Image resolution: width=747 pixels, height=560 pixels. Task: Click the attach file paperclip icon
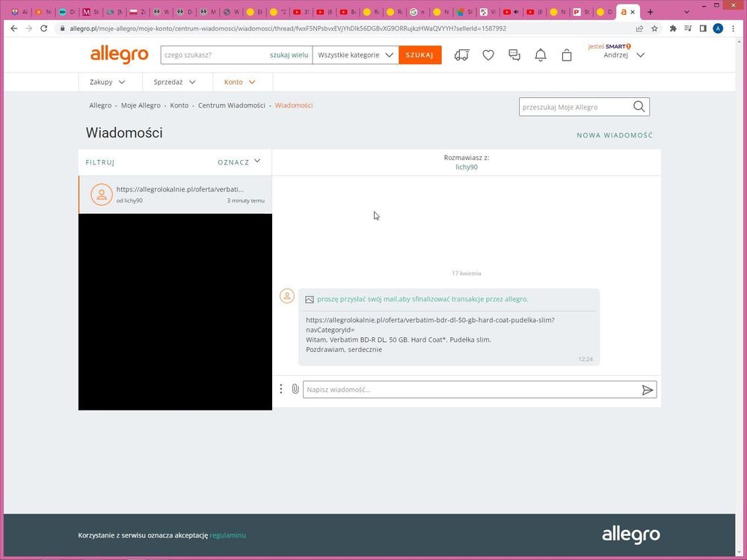(295, 389)
